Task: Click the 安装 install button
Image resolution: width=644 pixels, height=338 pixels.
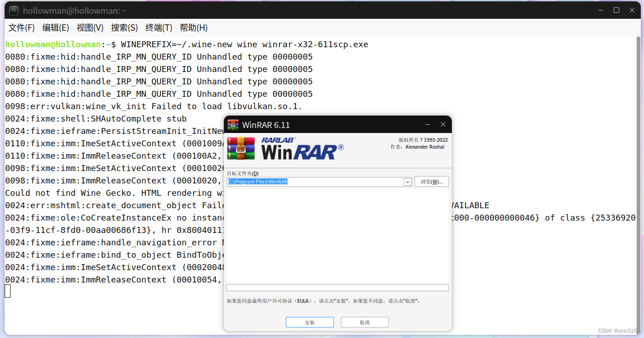Action: 310,322
